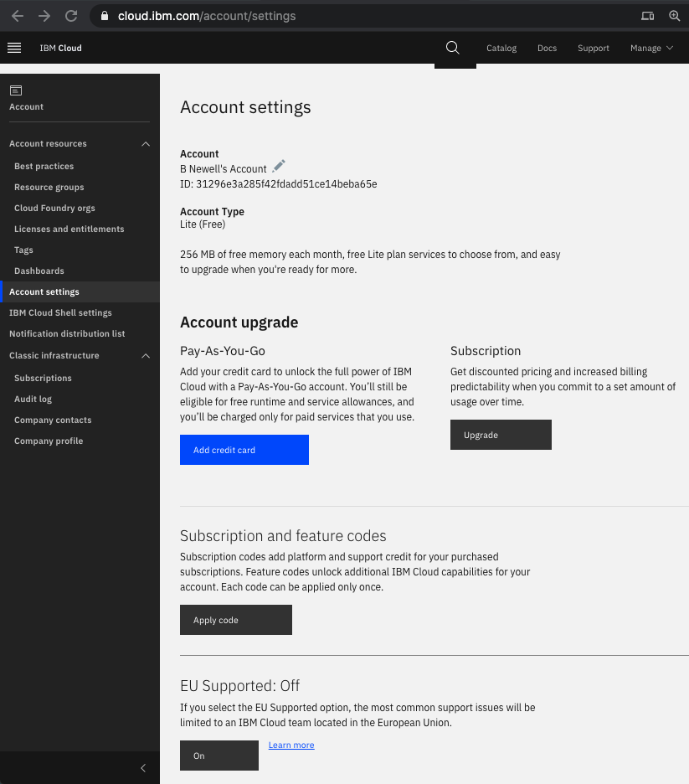Click the zoom magnifier icon in address bar
This screenshot has height=784, width=689.
[675, 16]
